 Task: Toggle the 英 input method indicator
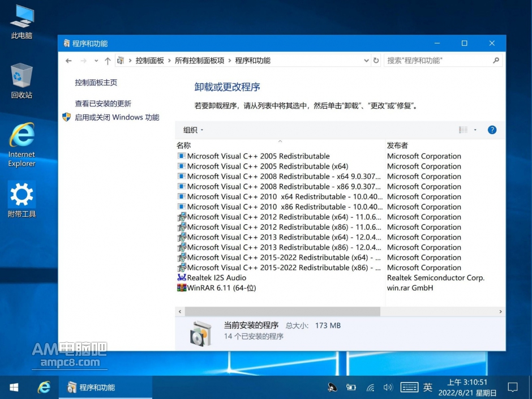coord(428,387)
